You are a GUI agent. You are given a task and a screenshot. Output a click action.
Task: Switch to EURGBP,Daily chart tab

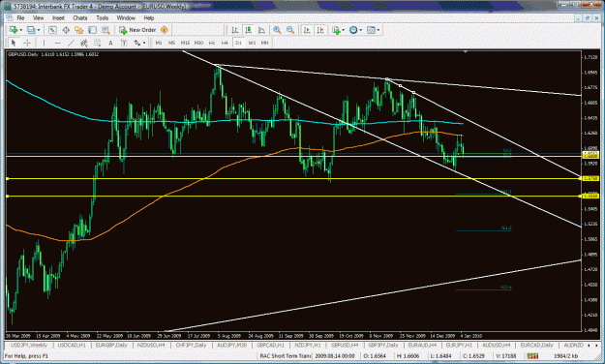point(111,345)
